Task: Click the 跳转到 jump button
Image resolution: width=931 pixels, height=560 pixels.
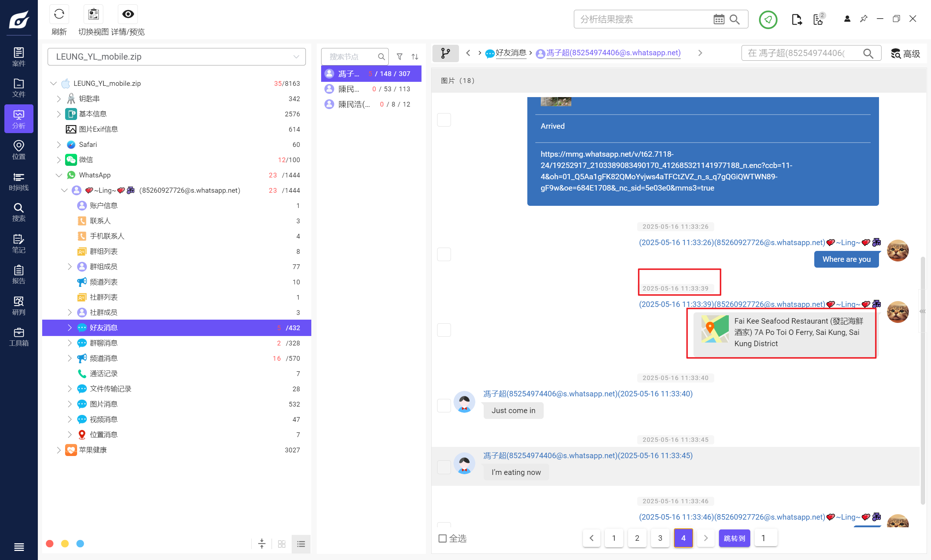Action: point(734,538)
